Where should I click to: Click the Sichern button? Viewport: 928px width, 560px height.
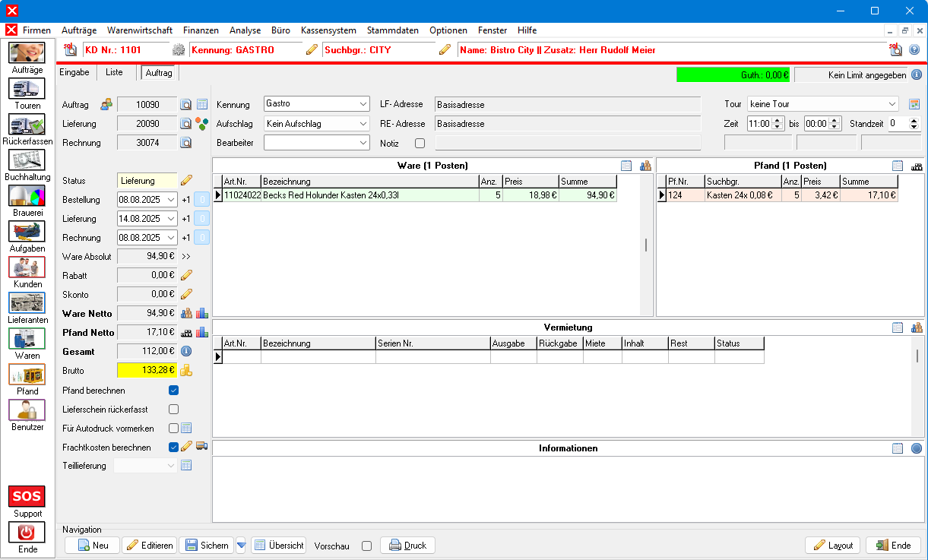[206, 546]
